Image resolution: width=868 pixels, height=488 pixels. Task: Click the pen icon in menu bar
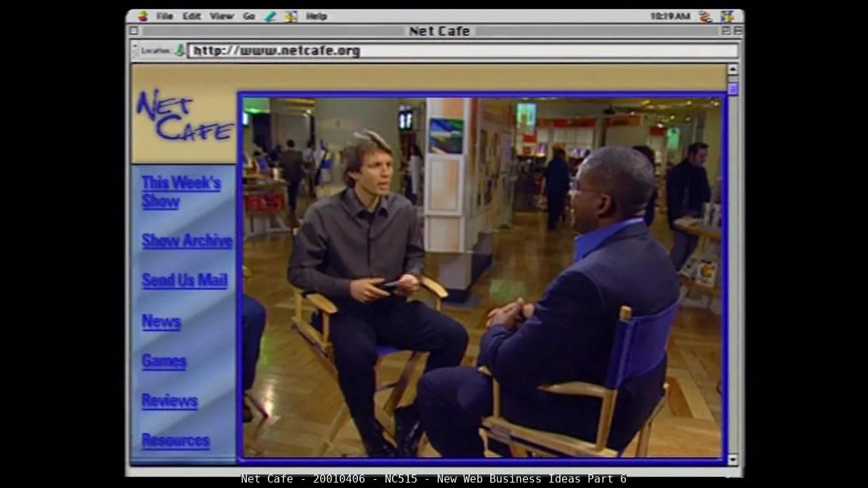click(x=271, y=16)
